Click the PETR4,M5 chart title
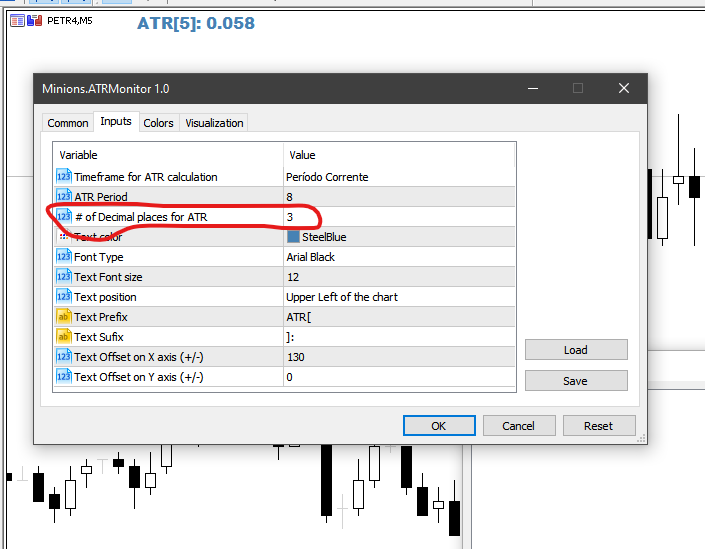The image size is (705, 549). (70, 21)
